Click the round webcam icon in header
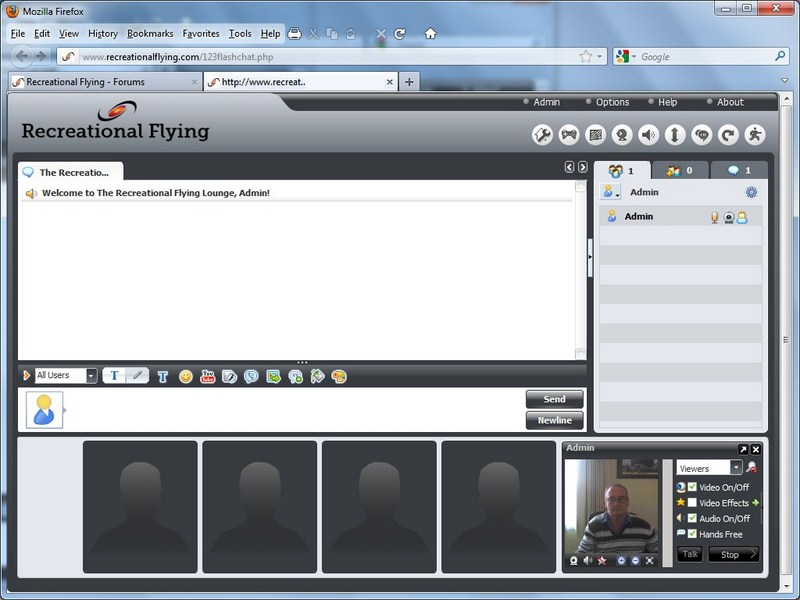Screen dimensions: 800x600 (x=622, y=135)
